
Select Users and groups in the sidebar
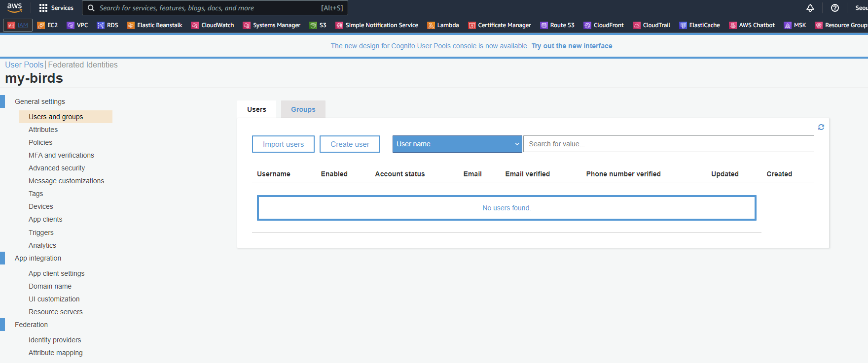pos(66,117)
